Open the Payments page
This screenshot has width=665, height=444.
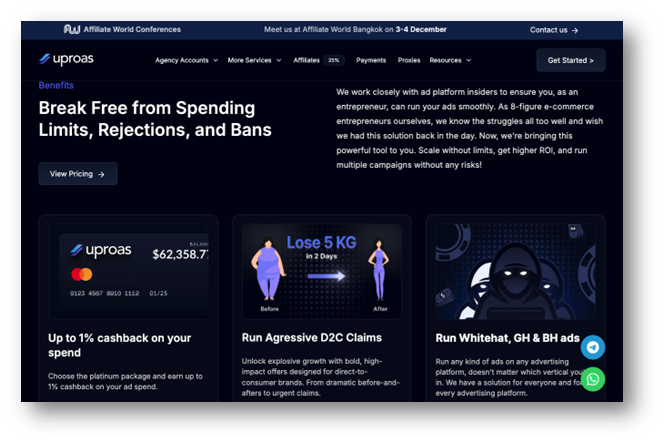point(371,60)
